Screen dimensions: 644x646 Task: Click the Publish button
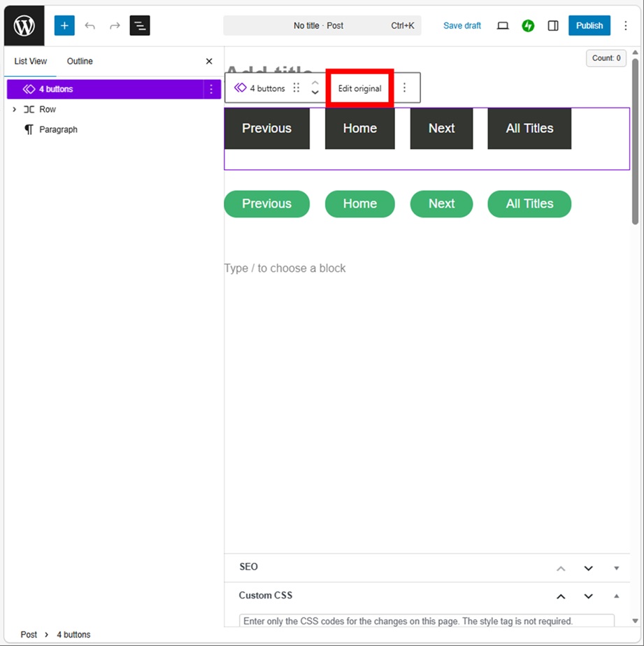click(x=589, y=26)
